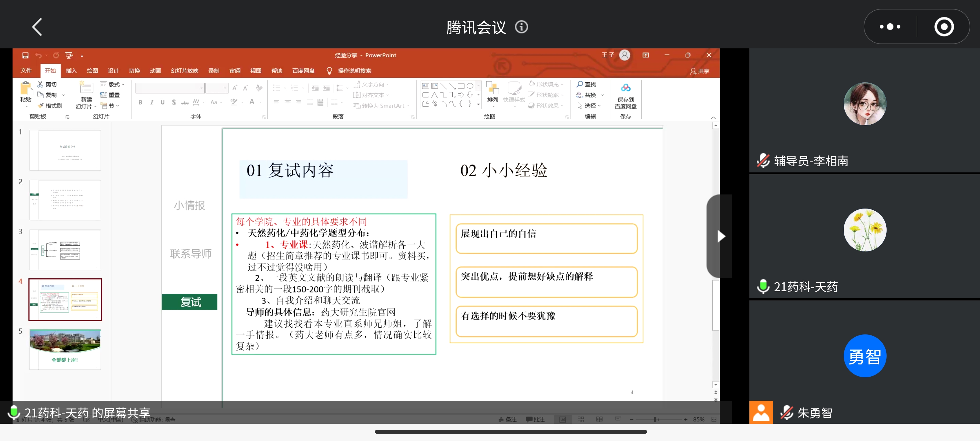Tap the circular record-style button at top right

[944, 27]
